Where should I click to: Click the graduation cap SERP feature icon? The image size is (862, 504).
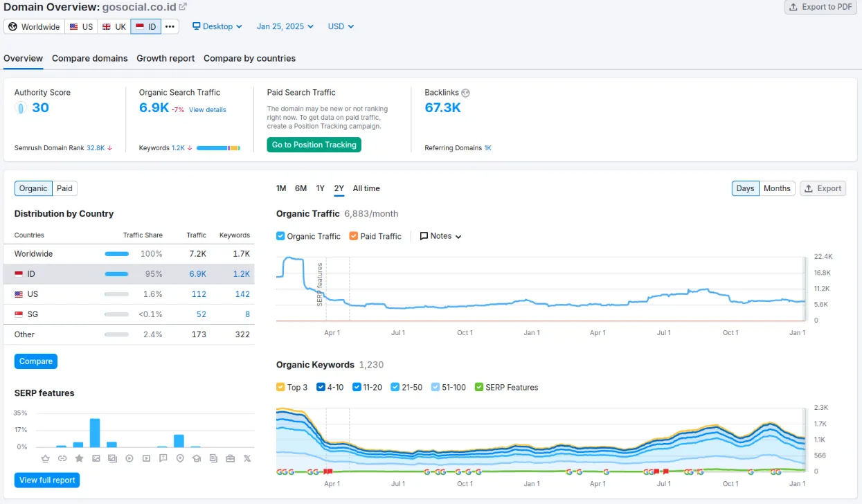tap(197, 458)
